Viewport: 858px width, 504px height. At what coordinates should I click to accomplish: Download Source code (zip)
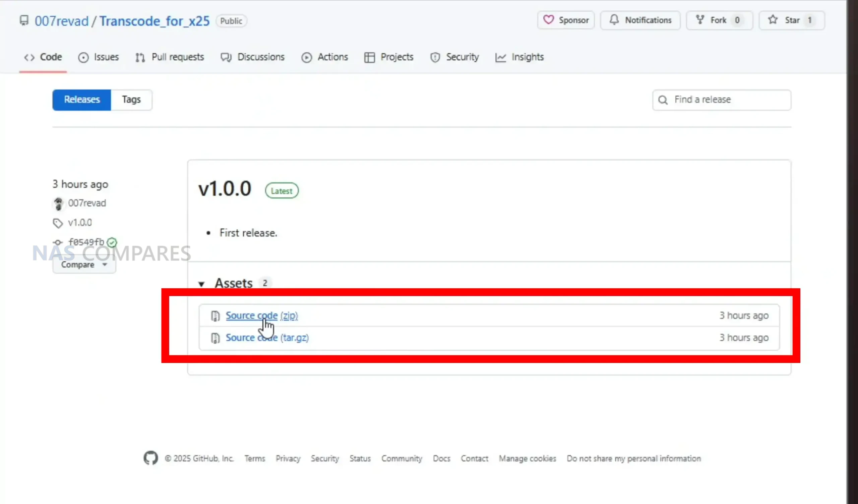click(x=261, y=315)
